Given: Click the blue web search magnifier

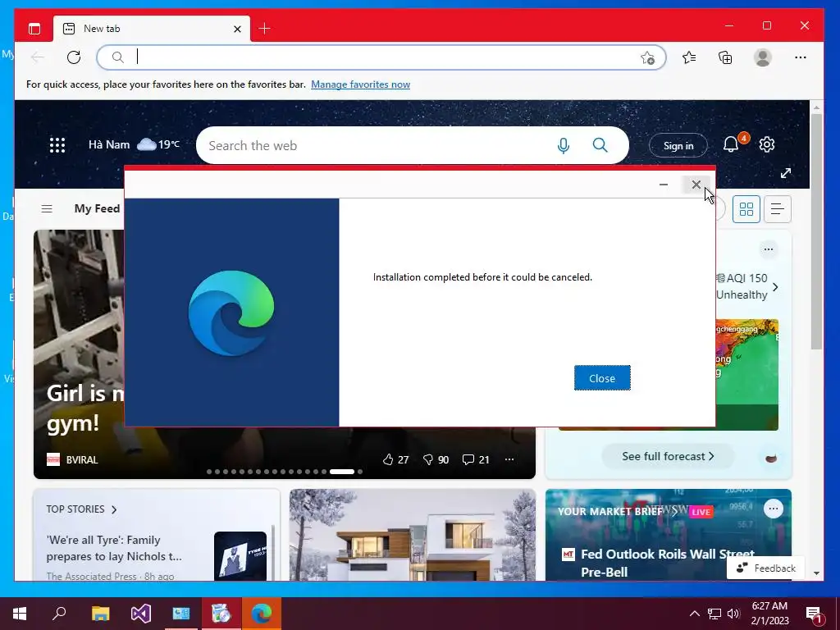Looking at the screenshot, I should tap(600, 144).
